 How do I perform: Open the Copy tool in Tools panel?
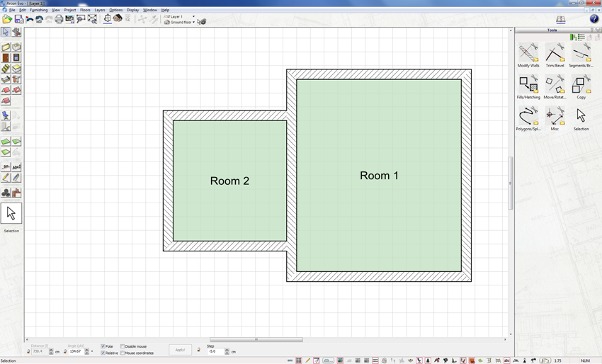[581, 87]
